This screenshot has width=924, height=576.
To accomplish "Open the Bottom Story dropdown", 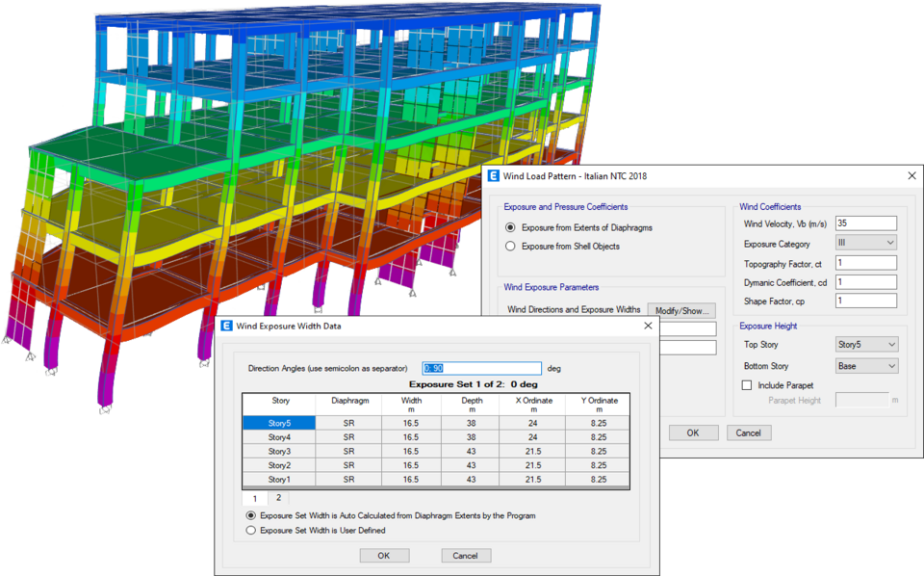I will point(865,366).
